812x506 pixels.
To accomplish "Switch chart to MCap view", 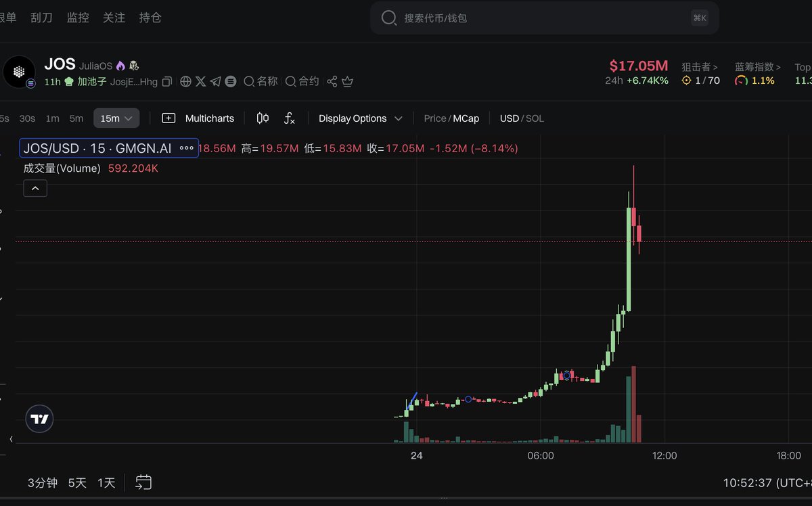I will pos(466,118).
